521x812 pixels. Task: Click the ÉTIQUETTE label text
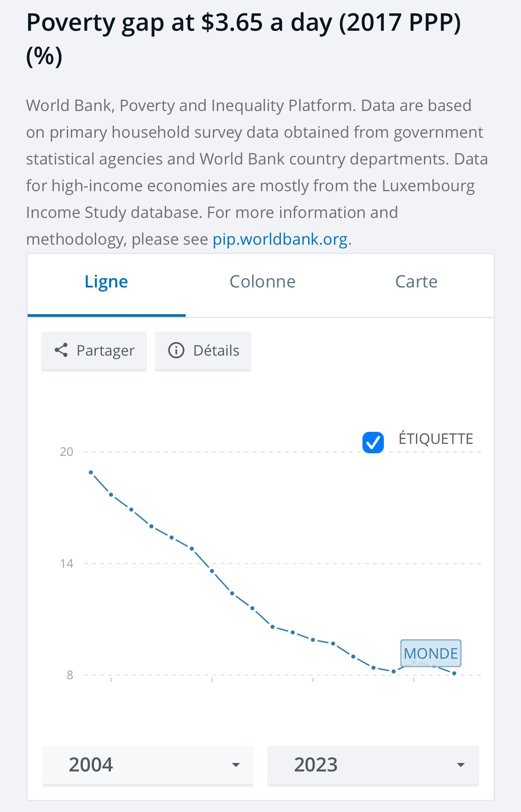pos(436,439)
